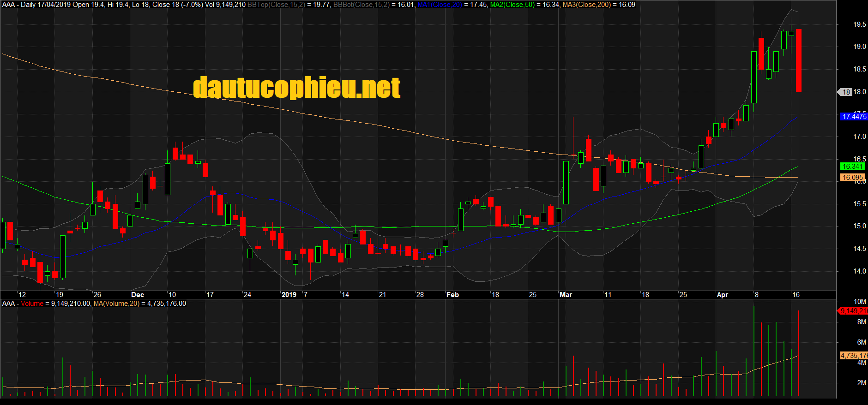This screenshot has height=405, width=868.
Task: Click the grey last-price marker 18
Action: point(845,92)
